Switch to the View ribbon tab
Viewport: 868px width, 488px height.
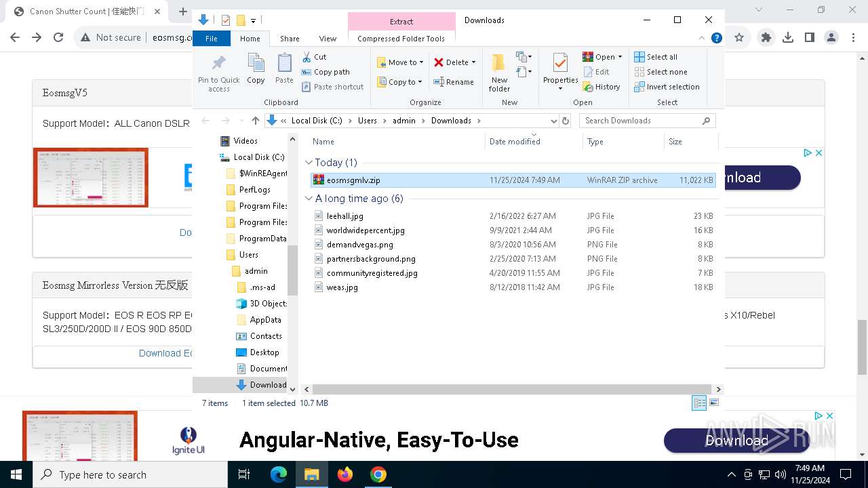coord(328,39)
